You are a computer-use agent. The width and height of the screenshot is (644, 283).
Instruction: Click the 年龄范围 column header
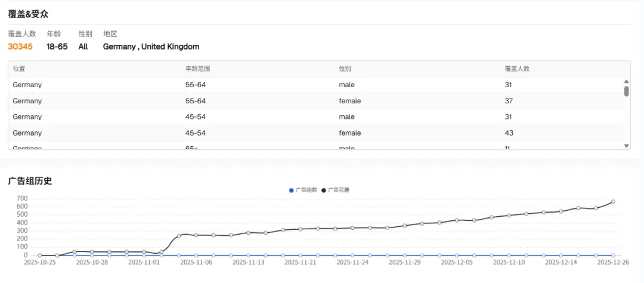pos(197,69)
